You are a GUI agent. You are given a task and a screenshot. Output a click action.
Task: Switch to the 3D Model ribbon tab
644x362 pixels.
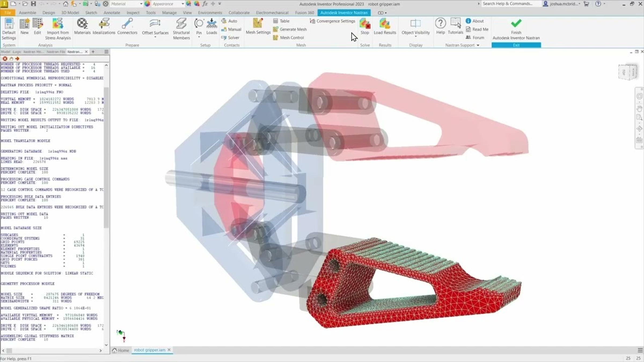coord(70,13)
